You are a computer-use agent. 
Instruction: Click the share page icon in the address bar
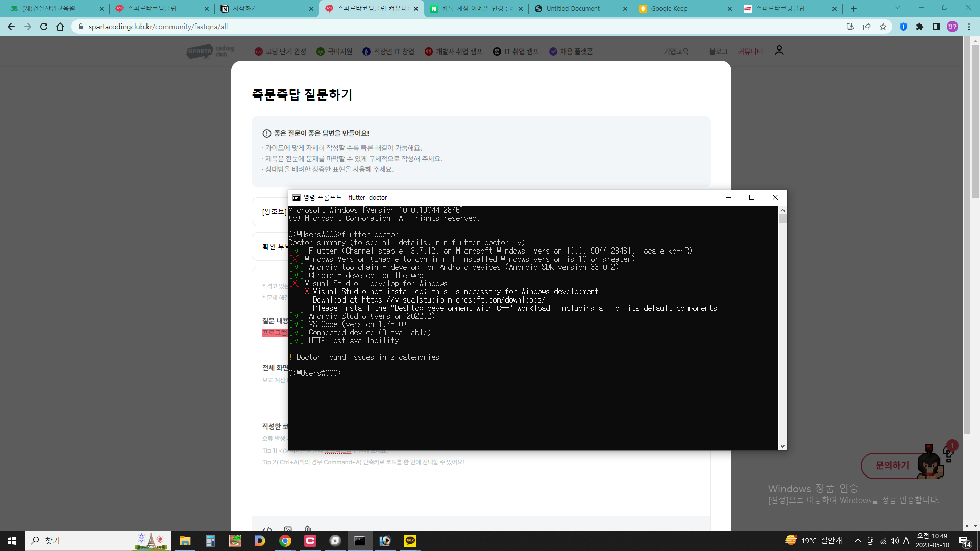[867, 27]
